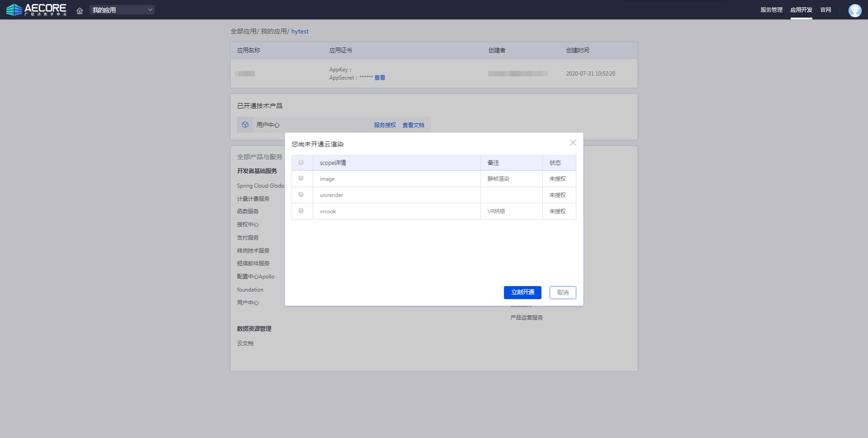Open the 服务管理 menu

pos(771,10)
